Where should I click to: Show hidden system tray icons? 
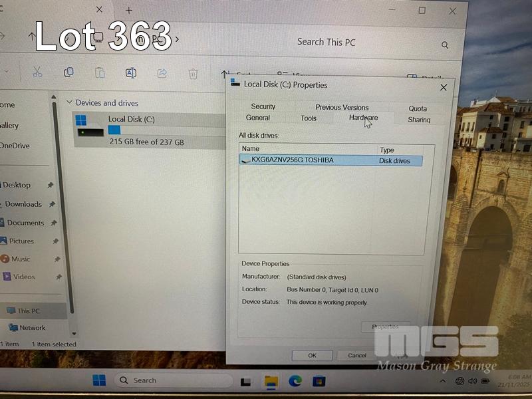(443, 381)
